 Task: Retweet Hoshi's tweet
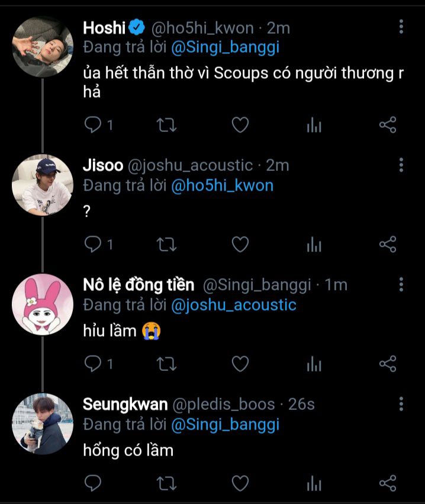pos(166,125)
